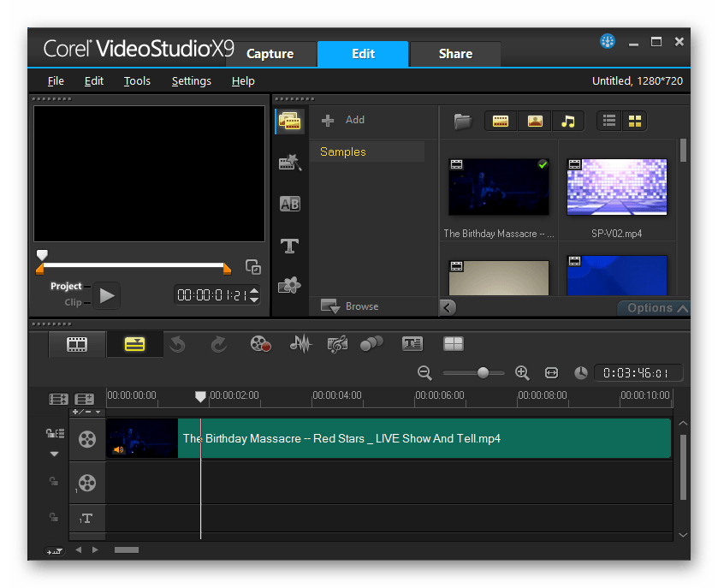718x588 pixels.
Task: Adjust the timeline zoom slider
Action: point(483,373)
